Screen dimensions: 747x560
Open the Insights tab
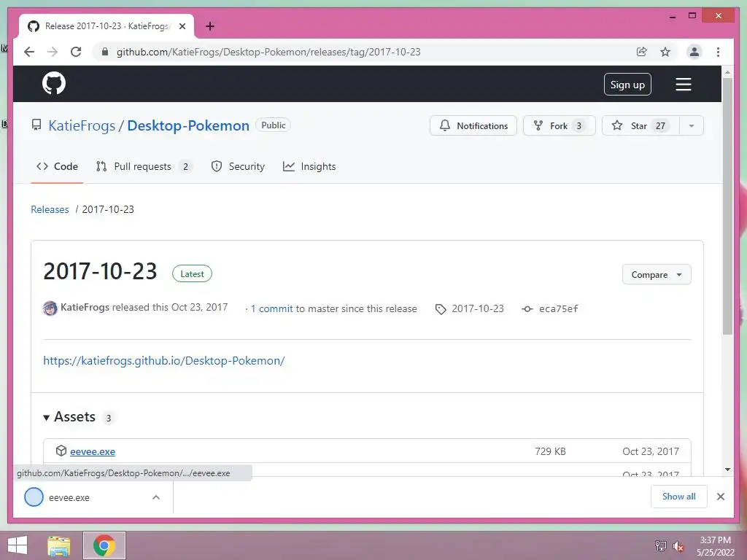[309, 166]
